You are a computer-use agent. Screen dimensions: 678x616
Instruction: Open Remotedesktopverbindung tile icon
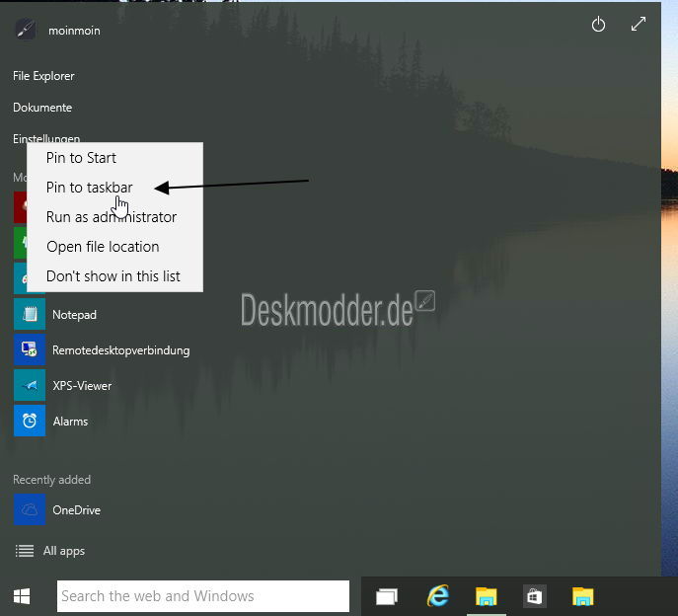[30, 349]
